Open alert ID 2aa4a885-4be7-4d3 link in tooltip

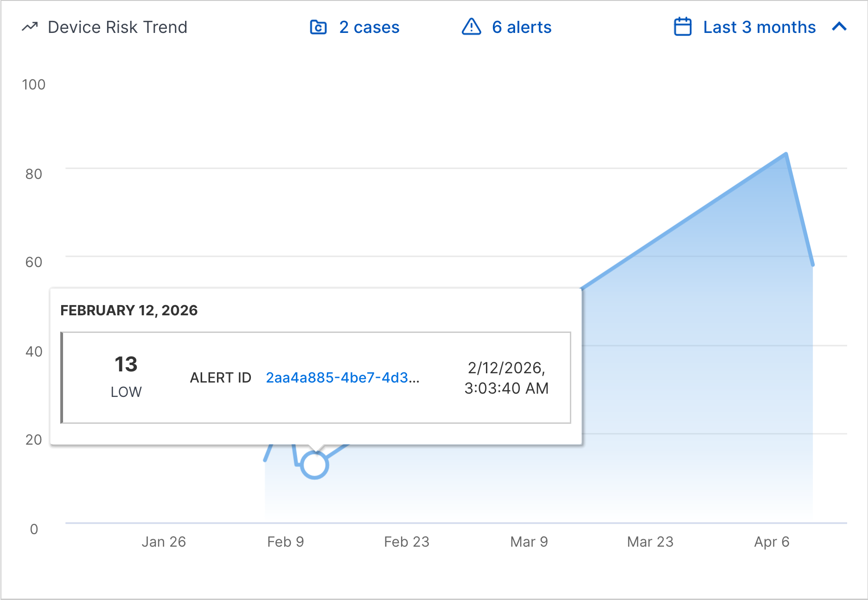342,378
